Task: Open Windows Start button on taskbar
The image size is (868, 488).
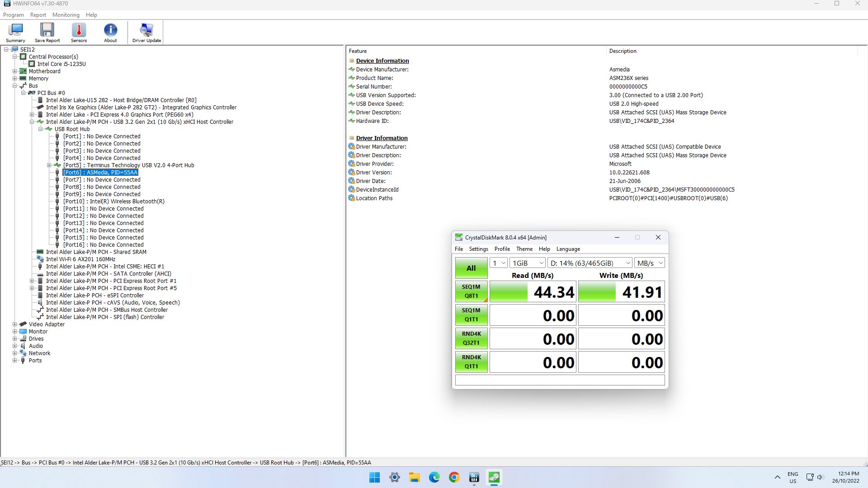Action: (374, 478)
